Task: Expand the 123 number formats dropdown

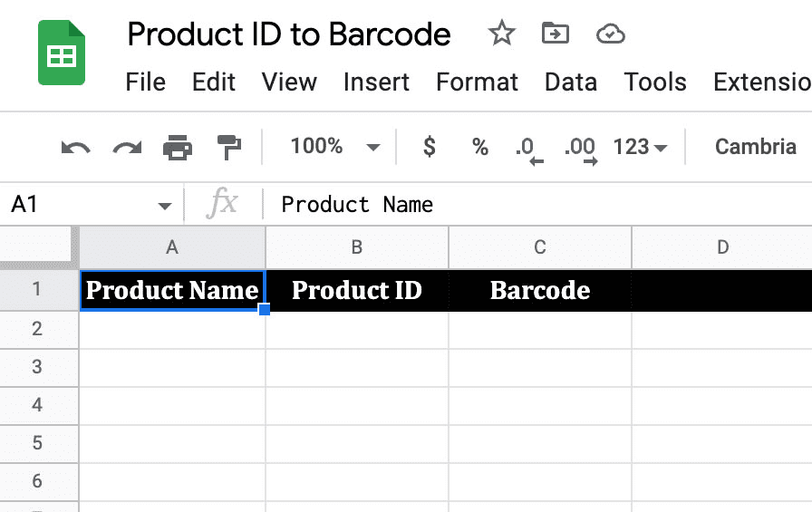Action: tap(640, 147)
